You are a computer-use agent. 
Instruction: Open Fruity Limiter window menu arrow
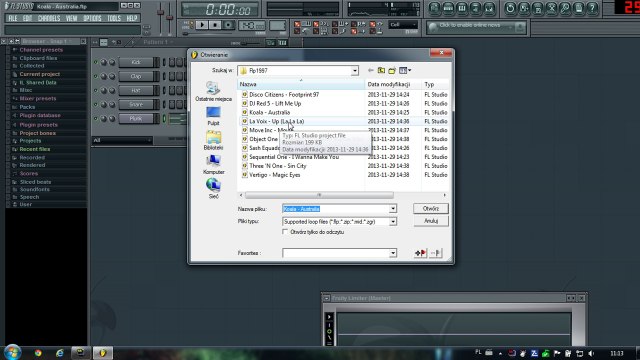[327, 298]
